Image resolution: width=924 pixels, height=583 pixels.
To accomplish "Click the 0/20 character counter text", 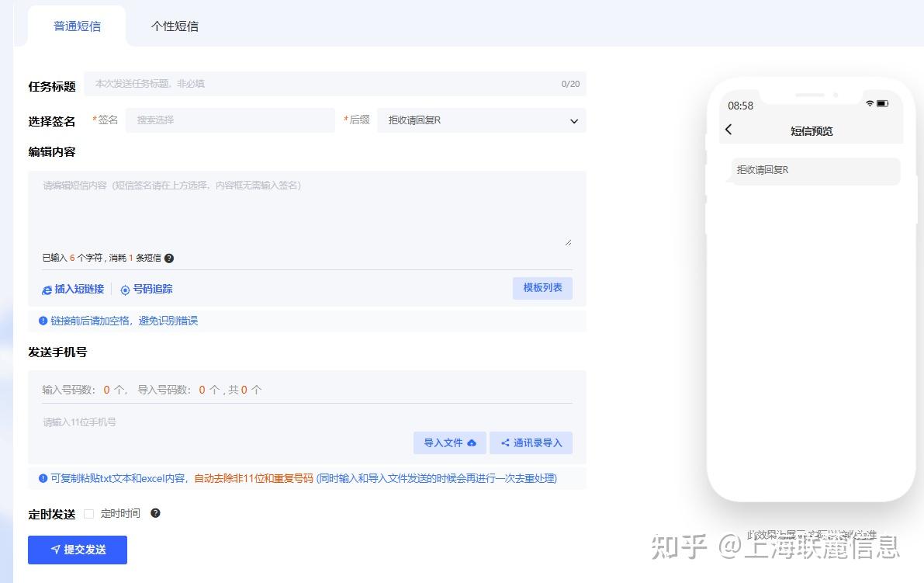I will click(570, 84).
